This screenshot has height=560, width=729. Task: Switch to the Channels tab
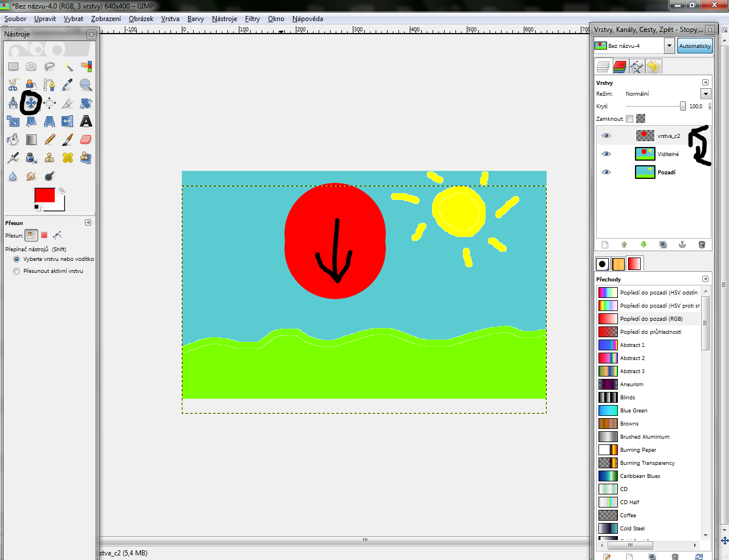pyautogui.click(x=620, y=67)
